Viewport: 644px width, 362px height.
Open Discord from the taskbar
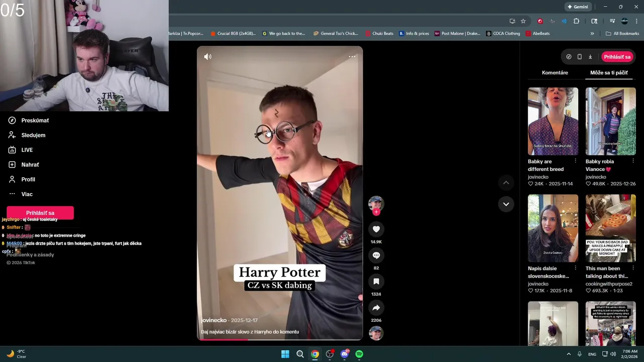pyautogui.click(x=345, y=354)
